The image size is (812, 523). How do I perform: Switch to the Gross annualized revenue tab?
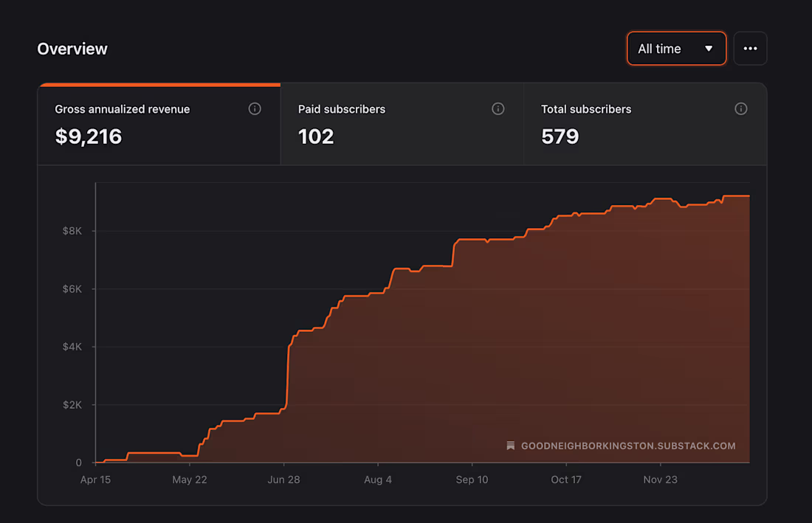tap(159, 124)
